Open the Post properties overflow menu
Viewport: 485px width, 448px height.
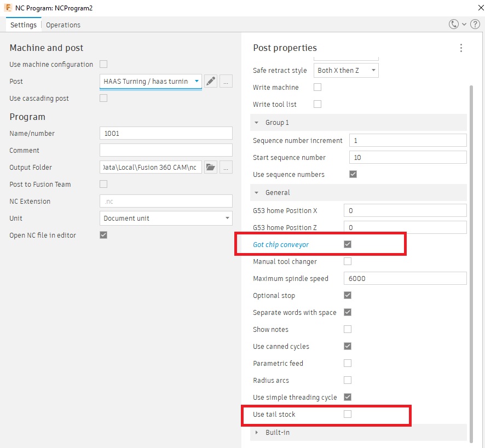click(461, 48)
